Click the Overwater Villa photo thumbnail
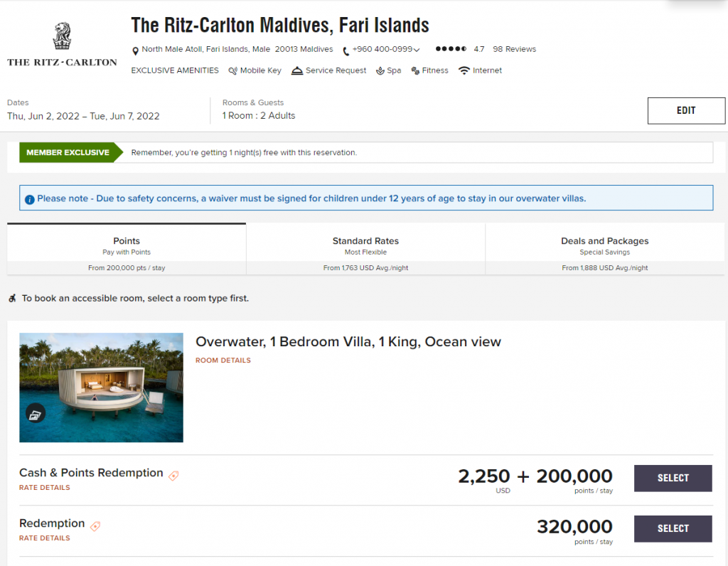This screenshot has width=728, height=566. (101, 388)
